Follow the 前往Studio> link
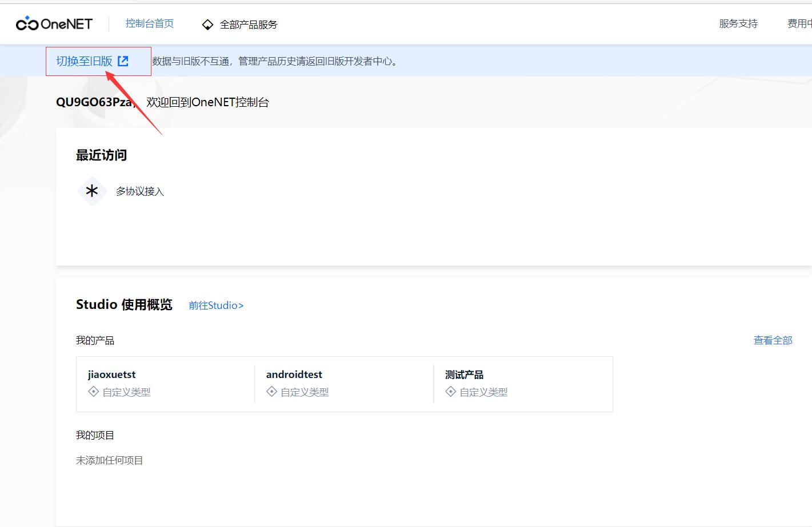Image resolution: width=812 pixels, height=527 pixels. pyautogui.click(x=216, y=305)
